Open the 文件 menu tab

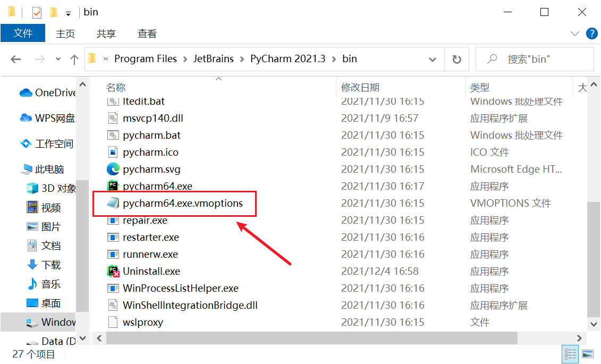click(23, 33)
